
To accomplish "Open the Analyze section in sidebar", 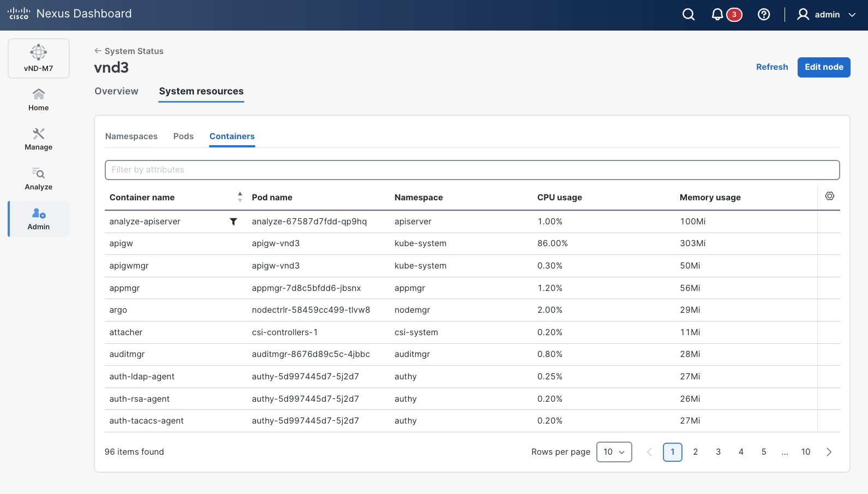I will pos(39,179).
